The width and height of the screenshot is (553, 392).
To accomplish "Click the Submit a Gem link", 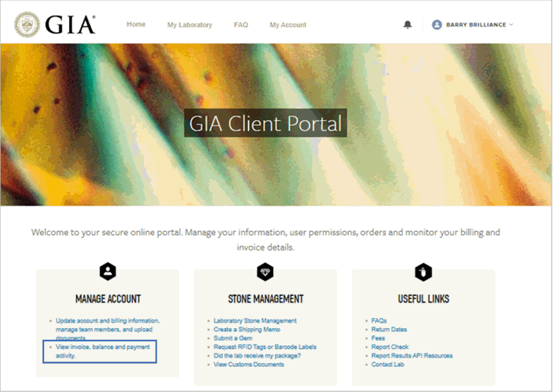I will [x=233, y=338].
